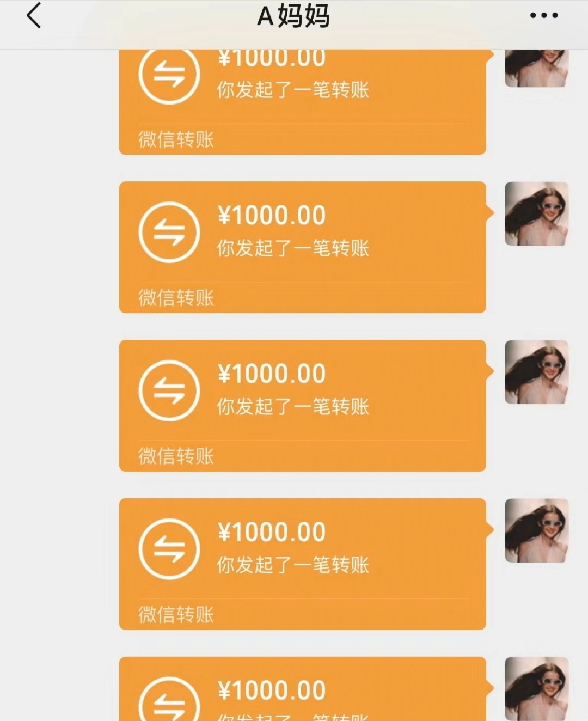Tap 微信转账 label in topmost cut-off bubble
Screen dimensions: 588x721
(176, 139)
